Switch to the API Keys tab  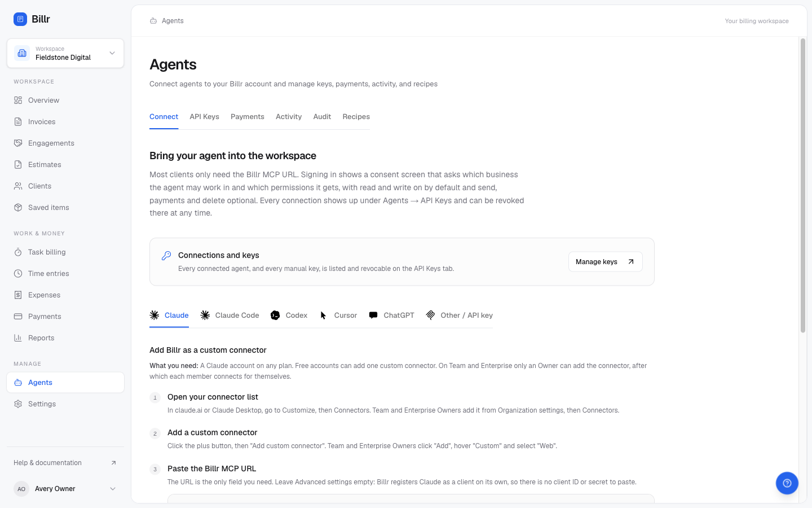(205, 117)
